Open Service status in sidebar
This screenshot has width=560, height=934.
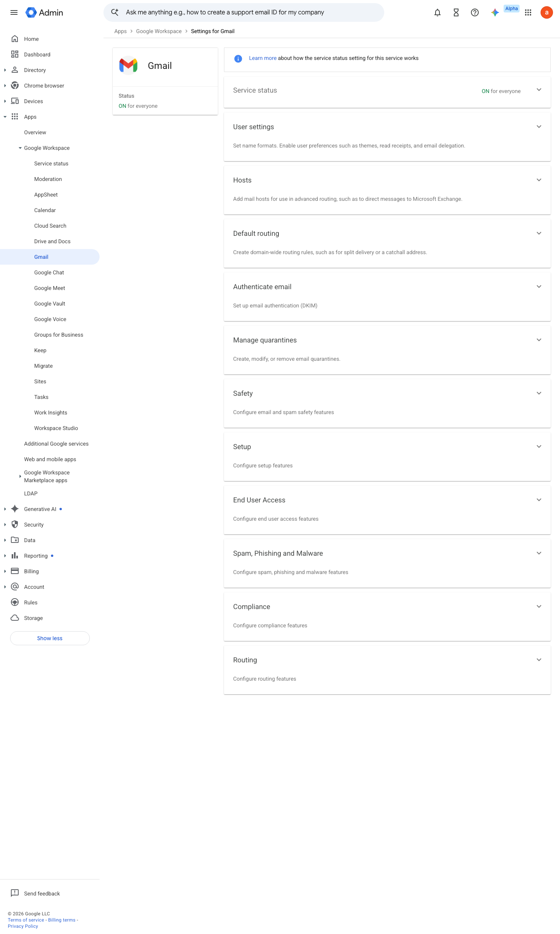pos(51,163)
